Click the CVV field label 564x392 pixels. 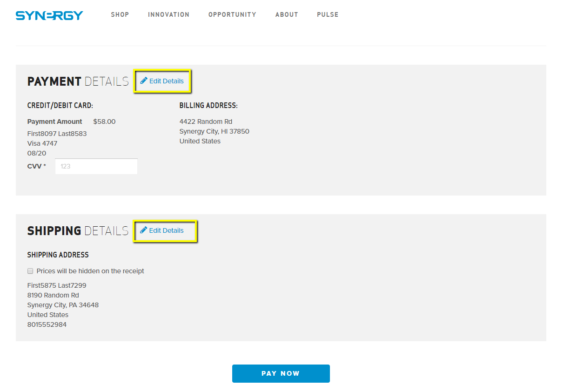(37, 166)
